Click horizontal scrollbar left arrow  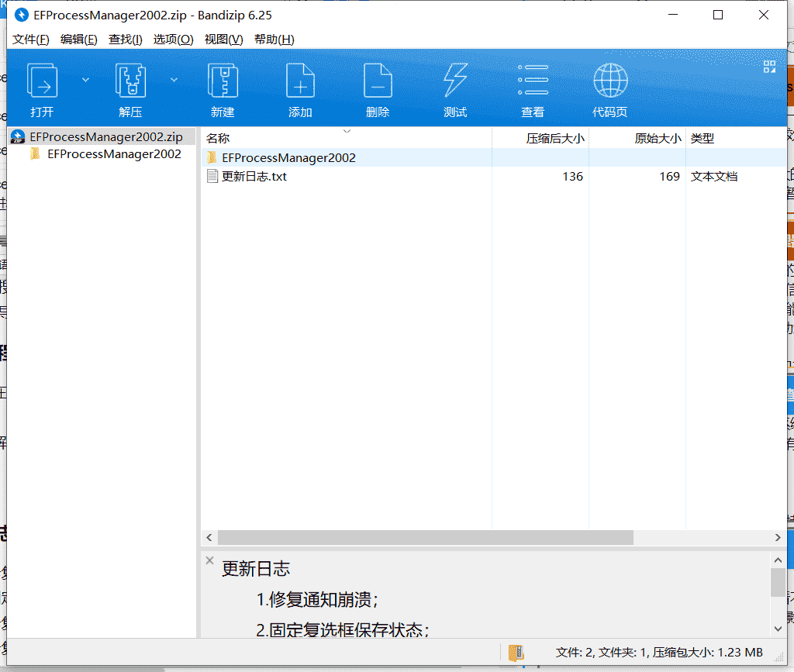click(209, 537)
